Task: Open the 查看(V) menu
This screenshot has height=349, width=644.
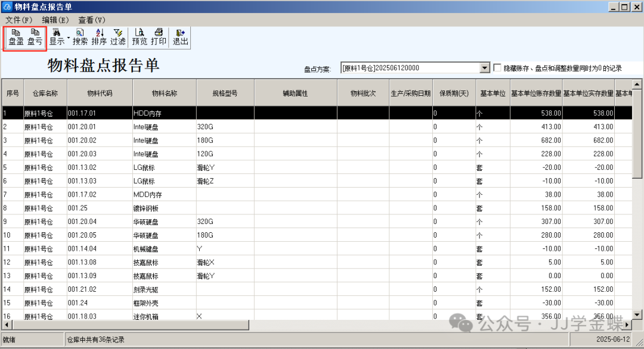Action: (91, 20)
